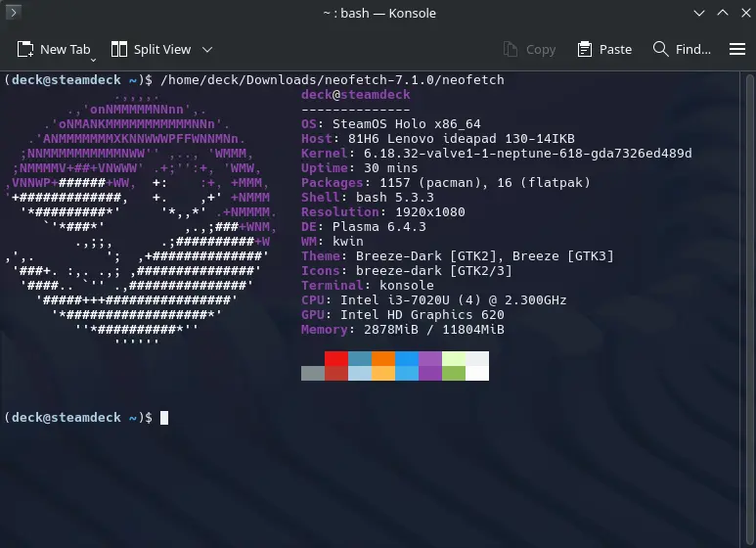756x548 pixels.
Task: Click the orange color block
Action: pyautogui.click(x=383, y=358)
